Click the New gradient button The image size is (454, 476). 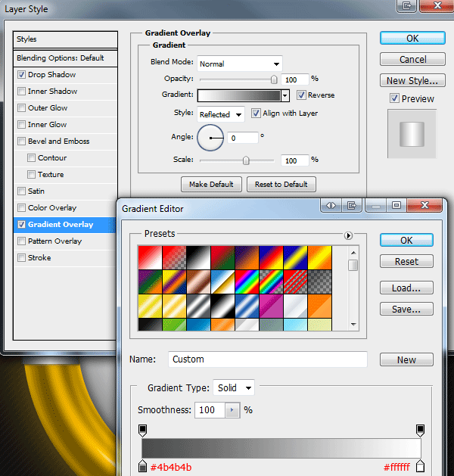tap(406, 359)
